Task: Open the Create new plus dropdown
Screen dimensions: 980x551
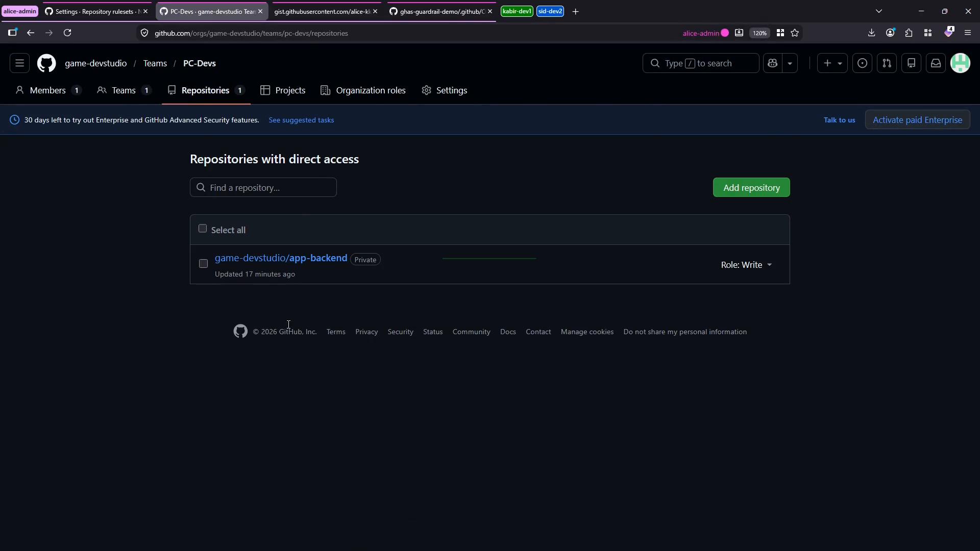Action: [x=832, y=63]
